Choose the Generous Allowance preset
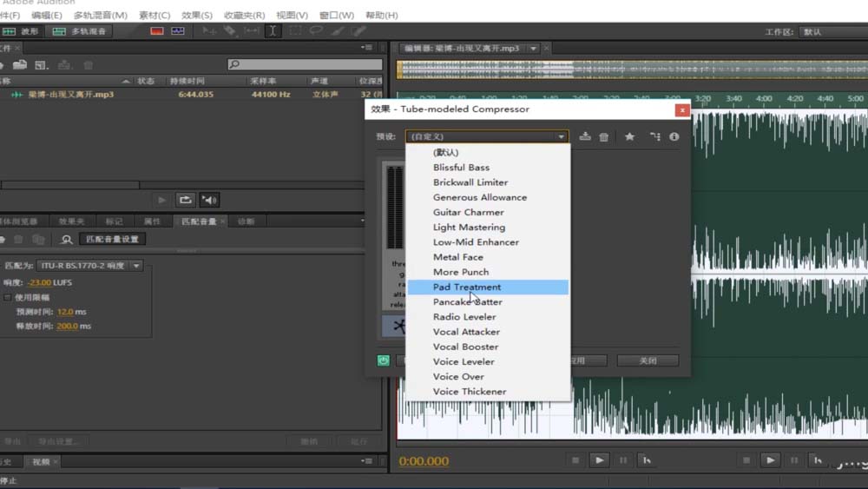The height and width of the screenshot is (489, 868). pyautogui.click(x=488, y=197)
